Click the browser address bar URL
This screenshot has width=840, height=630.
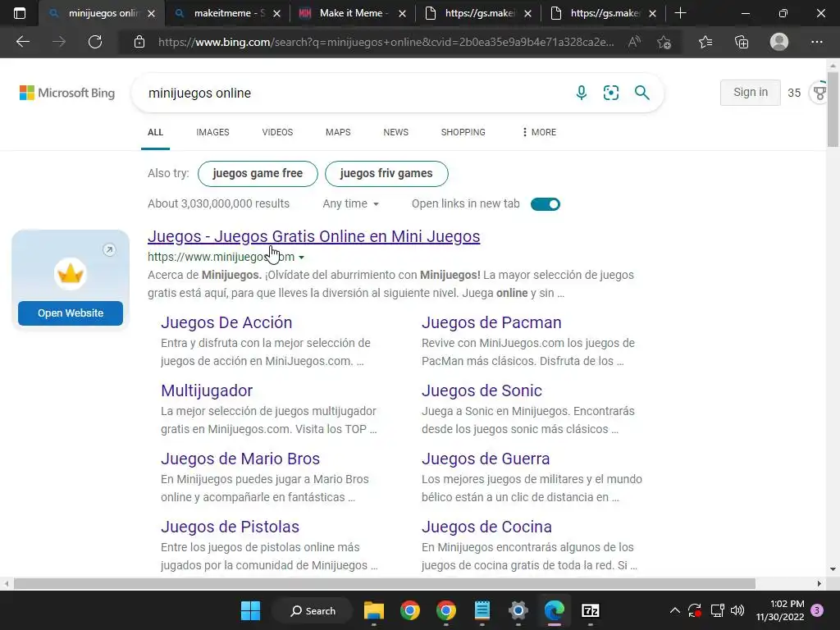(x=386, y=42)
